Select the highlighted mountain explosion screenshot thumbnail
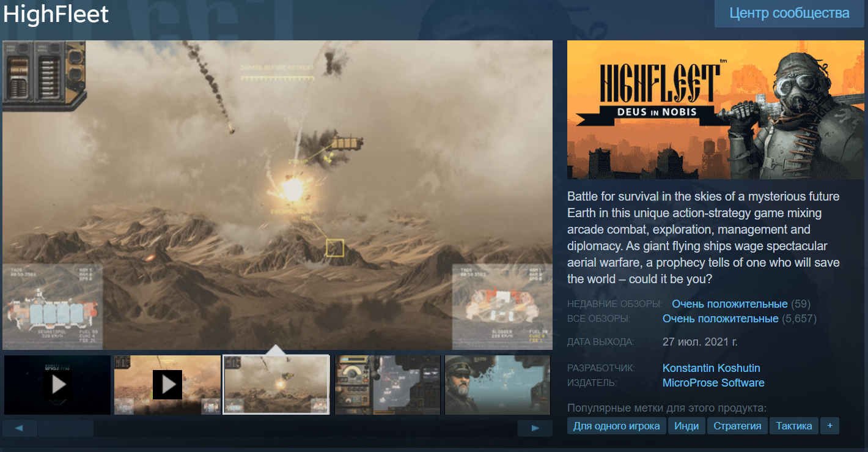 [x=277, y=385]
